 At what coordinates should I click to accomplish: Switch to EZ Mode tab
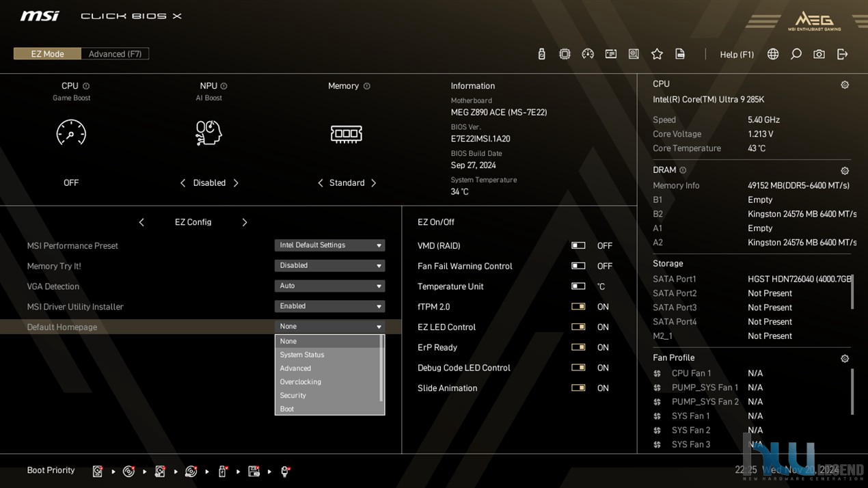click(47, 54)
